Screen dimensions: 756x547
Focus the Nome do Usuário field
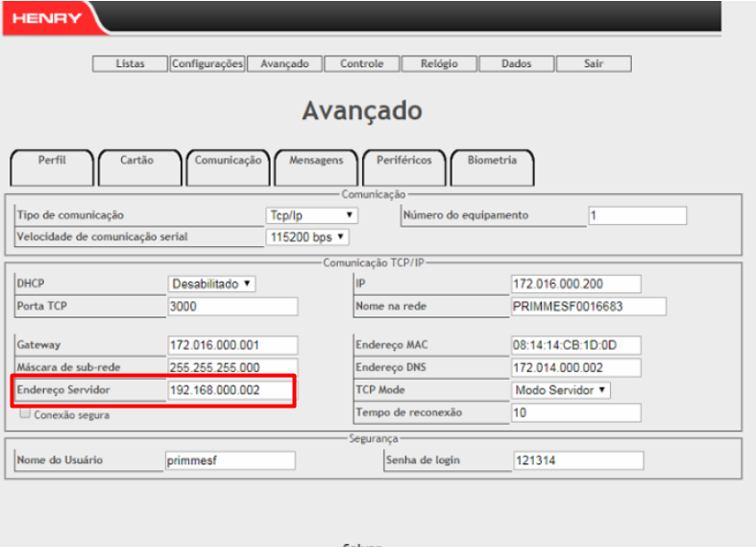pos(231,460)
